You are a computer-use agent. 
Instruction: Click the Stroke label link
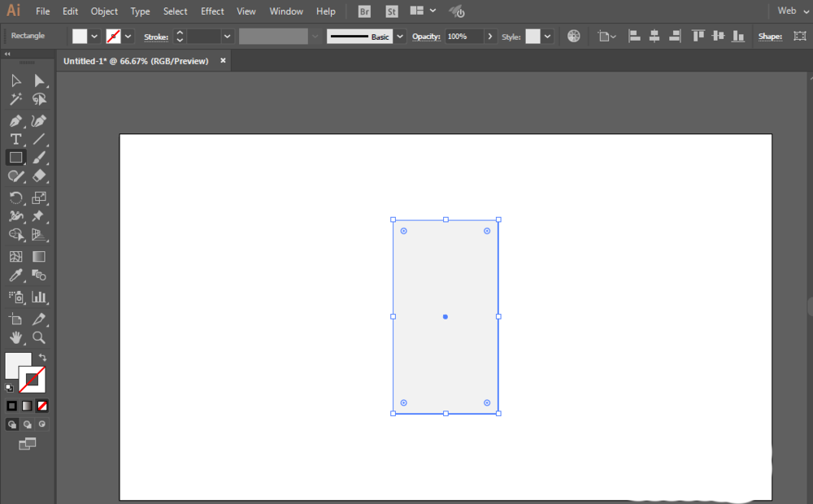(x=155, y=37)
